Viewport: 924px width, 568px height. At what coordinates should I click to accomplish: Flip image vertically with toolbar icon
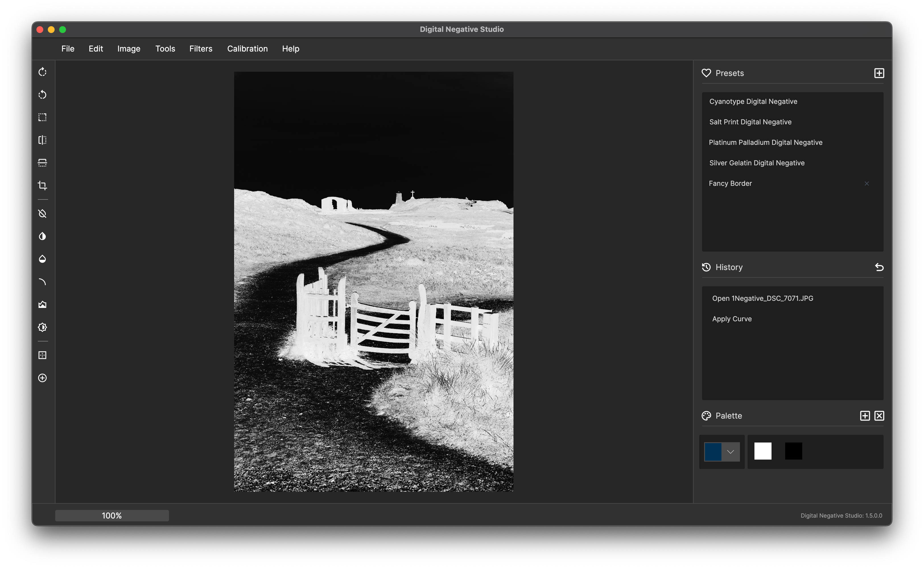click(x=42, y=163)
